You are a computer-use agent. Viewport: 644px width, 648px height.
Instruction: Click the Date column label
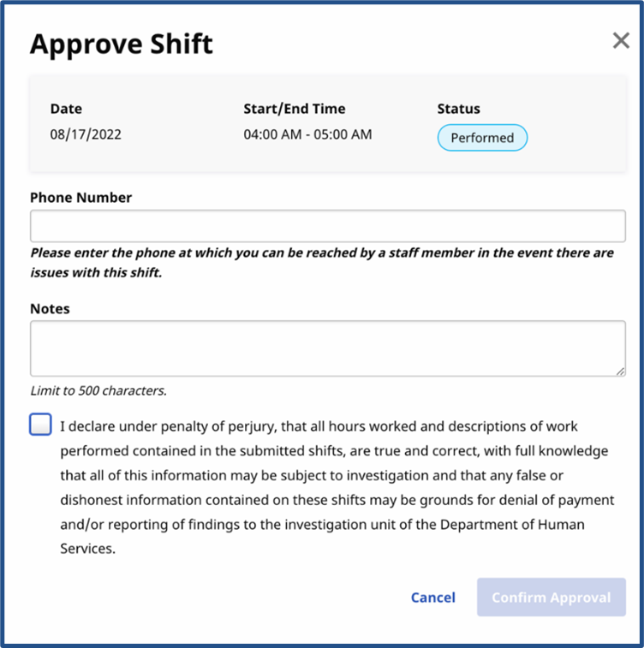(x=66, y=109)
